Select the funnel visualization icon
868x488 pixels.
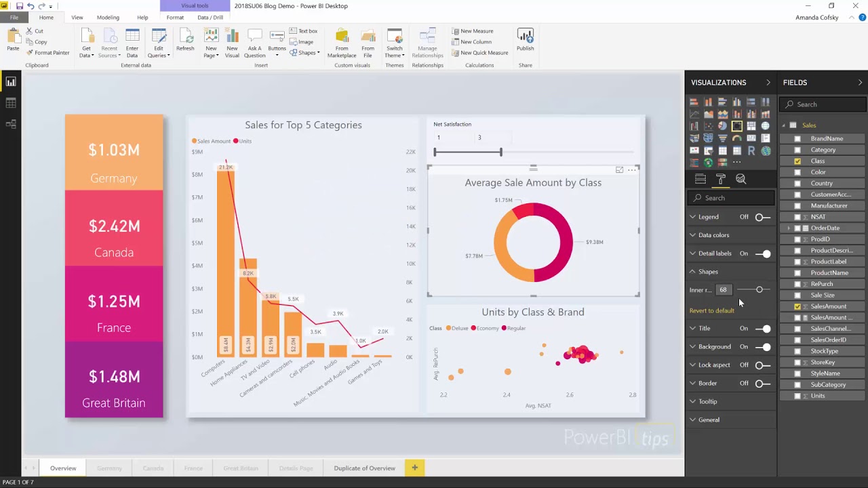click(x=722, y=138)
